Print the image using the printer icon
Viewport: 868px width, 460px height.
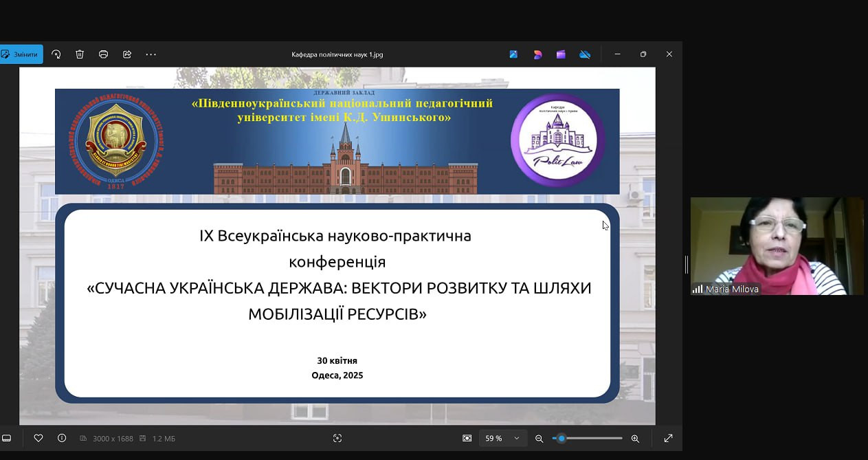[x=103, y=54]
